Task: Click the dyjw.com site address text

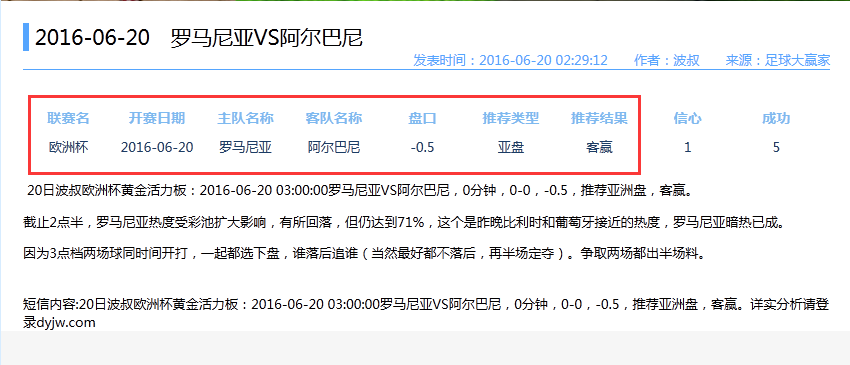Action: 67,323
